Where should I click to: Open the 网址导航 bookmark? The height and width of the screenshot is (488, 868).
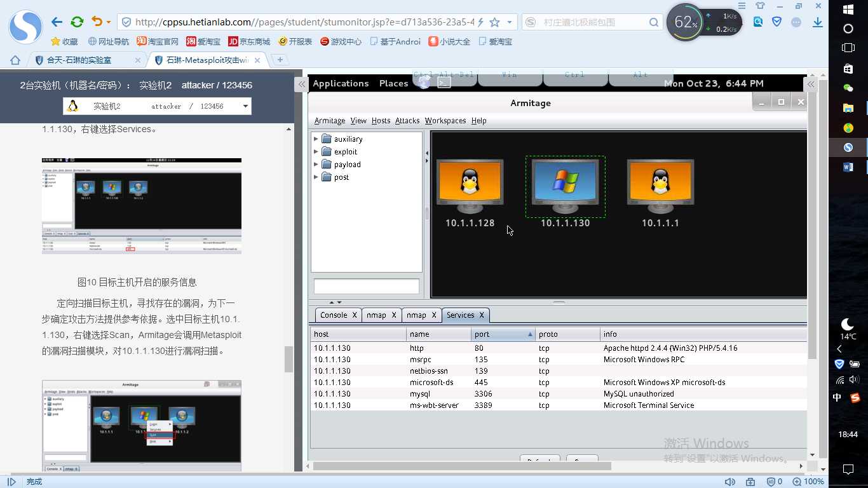coord(108,41)
